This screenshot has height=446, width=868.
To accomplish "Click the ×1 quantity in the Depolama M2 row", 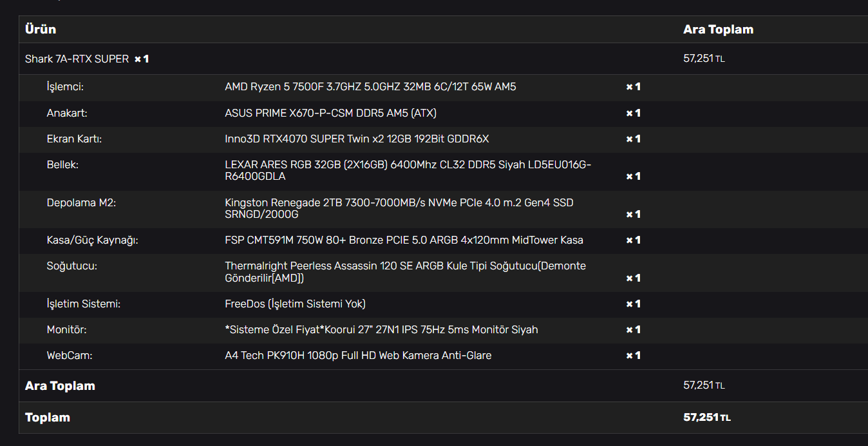I will pyautogui.click(x=633, y=214).
